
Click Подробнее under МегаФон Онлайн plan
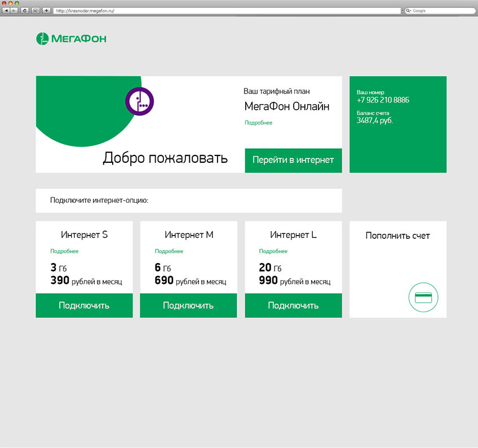tap(259, 122)
